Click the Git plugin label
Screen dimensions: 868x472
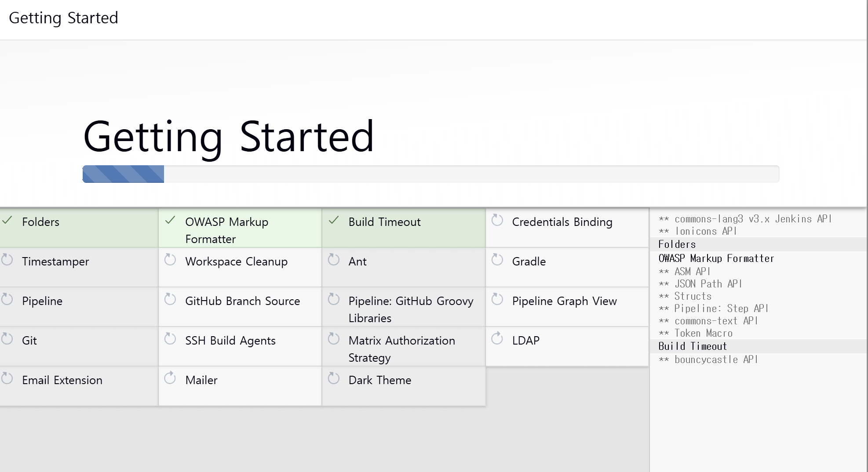pyautogui.click(x=29, y=341)
